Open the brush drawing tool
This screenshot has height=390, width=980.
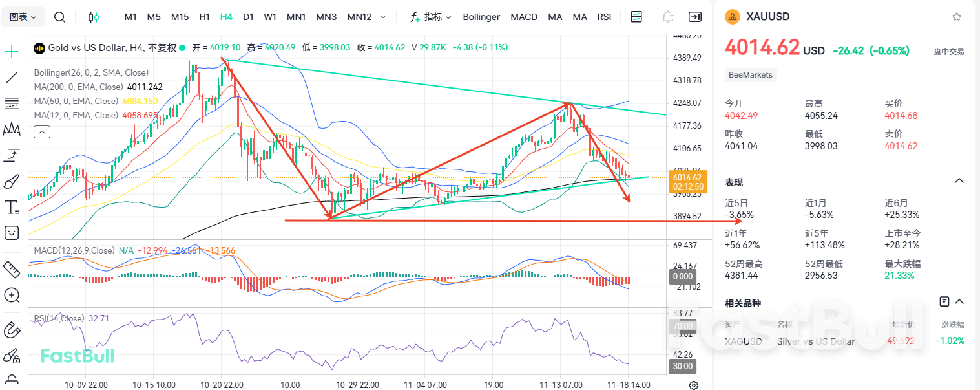click(x=11, y=182)
